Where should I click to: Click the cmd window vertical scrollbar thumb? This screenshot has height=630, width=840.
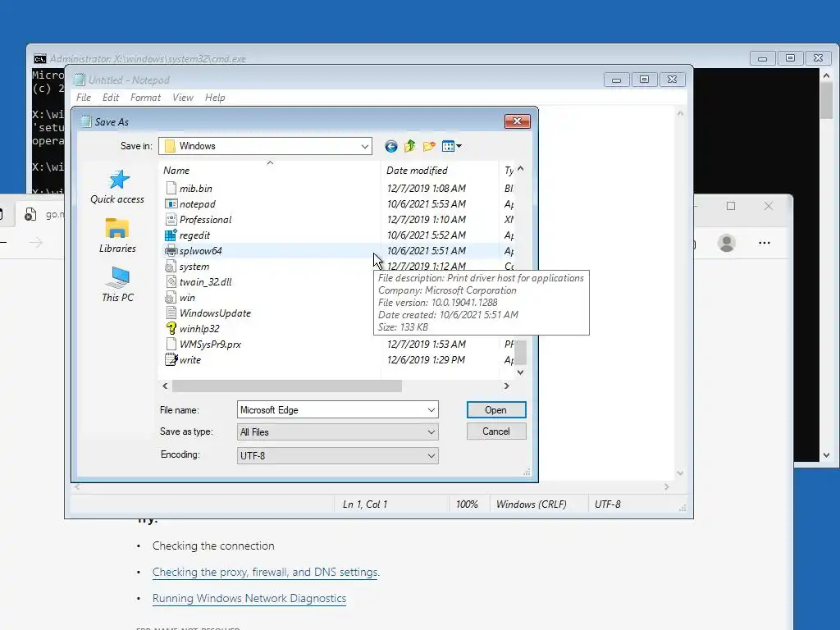(826, 101)
